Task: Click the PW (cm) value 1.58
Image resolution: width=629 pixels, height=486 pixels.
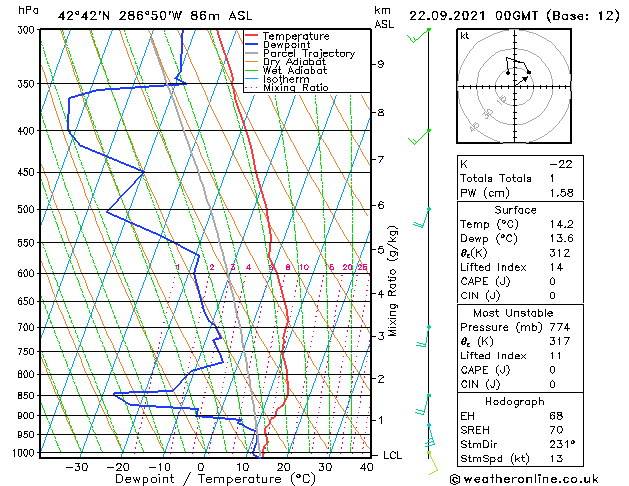Action: pyautogui.click(x=561, y=193)
